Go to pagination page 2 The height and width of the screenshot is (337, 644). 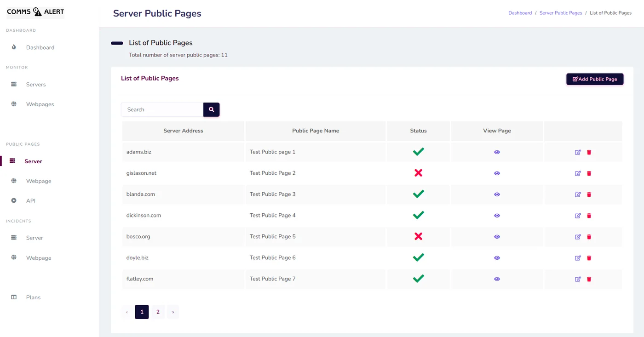click(x=158, y=312)
